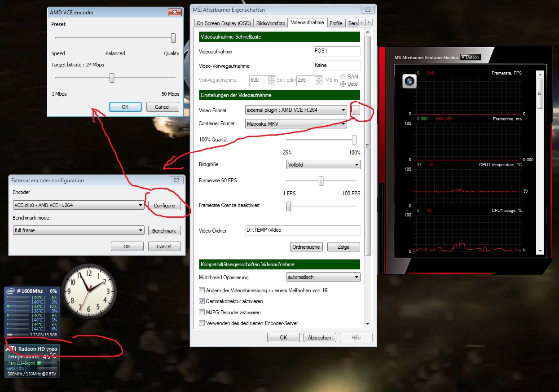
Task: Increase the Vorwegaufnahme seconds spinner
Action: [x=272, y=78]
